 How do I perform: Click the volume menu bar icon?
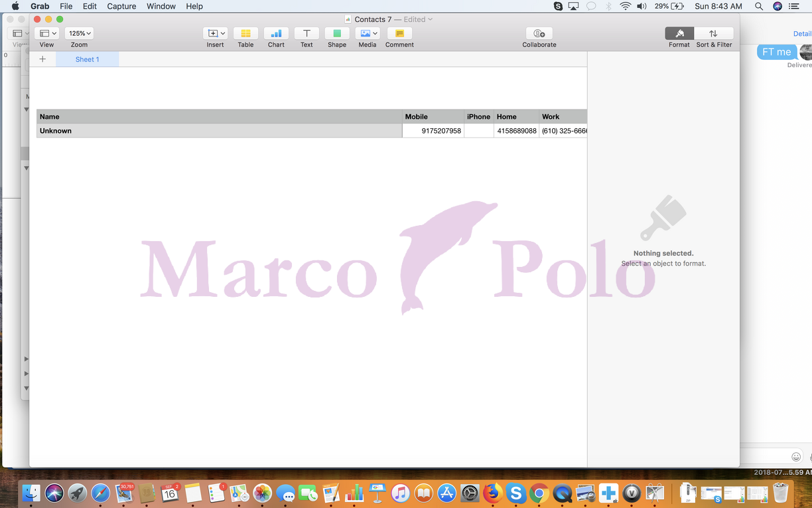(642, 6)
